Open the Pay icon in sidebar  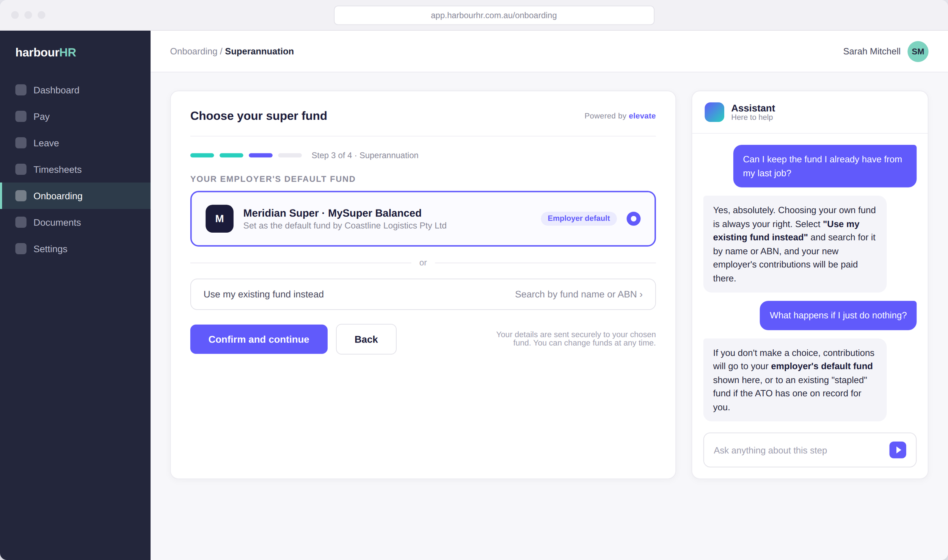[x=21, y=116]
